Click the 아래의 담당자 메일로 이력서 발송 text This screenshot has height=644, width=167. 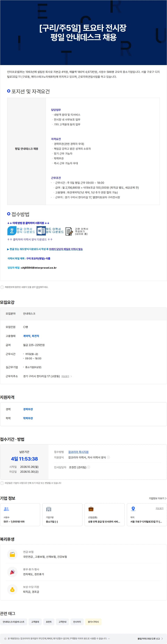[x=66, y=249]
